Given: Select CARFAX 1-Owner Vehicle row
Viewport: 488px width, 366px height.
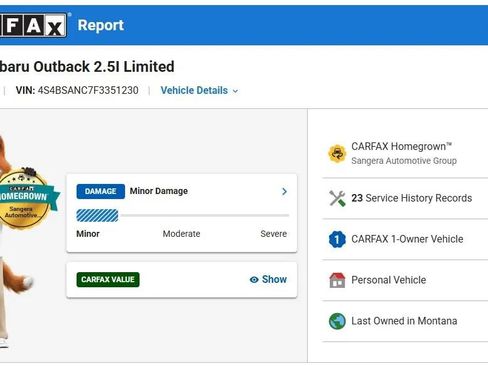Looking at the screenshot, I should tap(405, 239).
